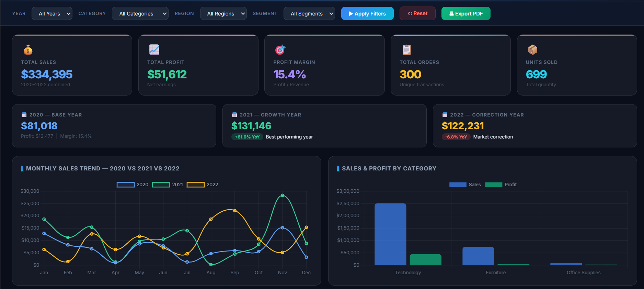This screenshot has width=644, height=289.
Task: Click the 15.4% profit margin value
Action: coord(290,74)
